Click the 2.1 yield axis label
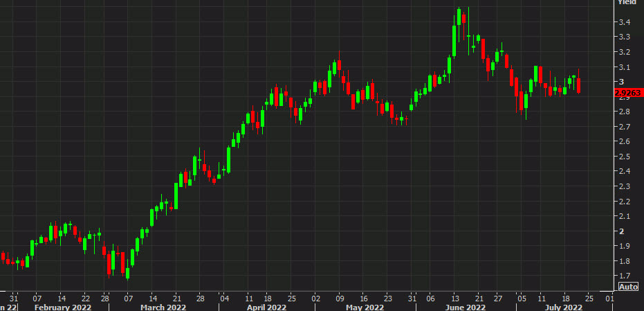 [625, 216]
